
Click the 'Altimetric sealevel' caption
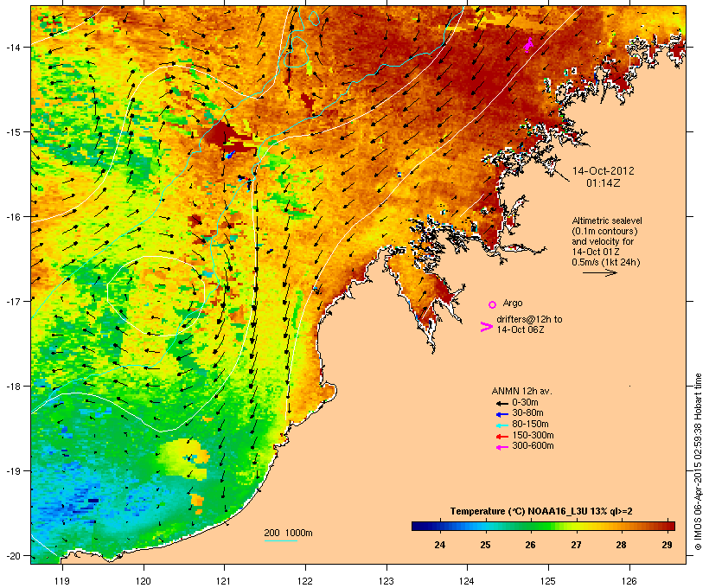coord(607,220)
